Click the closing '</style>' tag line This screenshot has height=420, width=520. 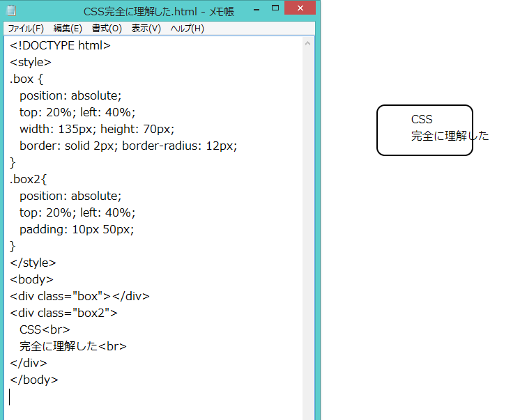[33, 263]
